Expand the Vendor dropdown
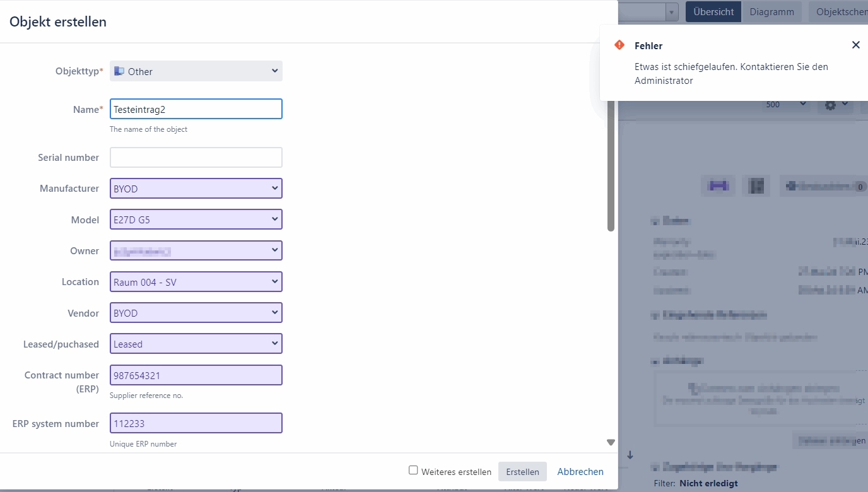Image resolution: width=868 pixels, height=492 pixels. (196, 313)
